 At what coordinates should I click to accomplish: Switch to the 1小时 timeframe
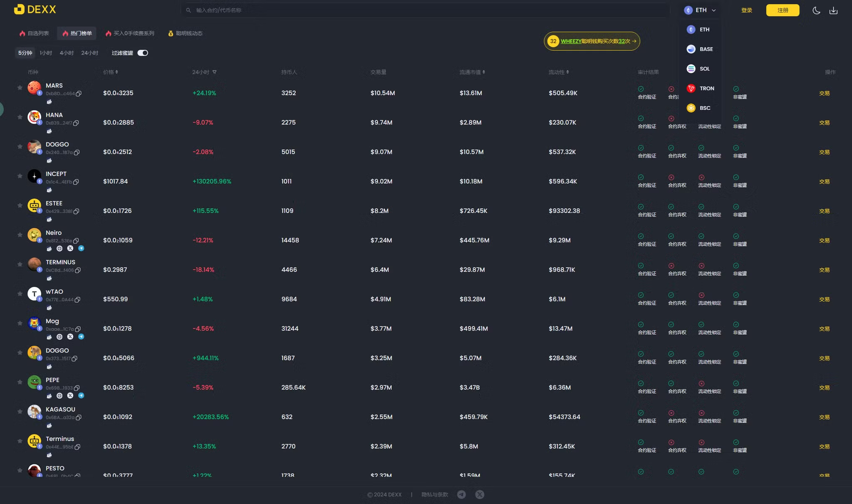(x=46, y=53)
